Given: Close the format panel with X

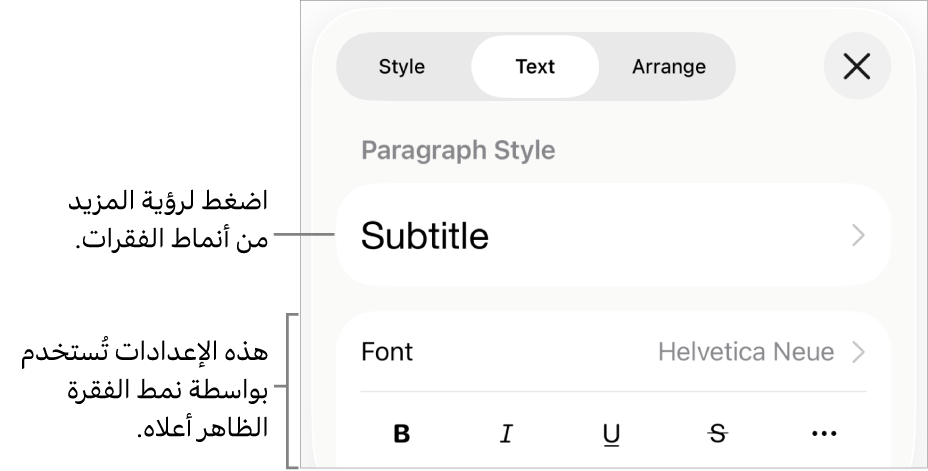Looking at the screenshot, I should pyautogui.click(x=857, y=67).
